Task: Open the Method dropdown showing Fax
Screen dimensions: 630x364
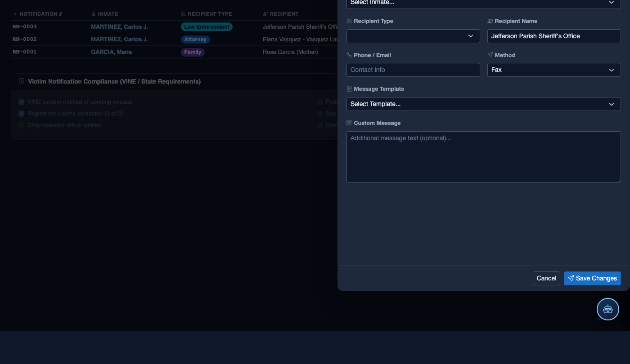Action: [x=554, y=70]
